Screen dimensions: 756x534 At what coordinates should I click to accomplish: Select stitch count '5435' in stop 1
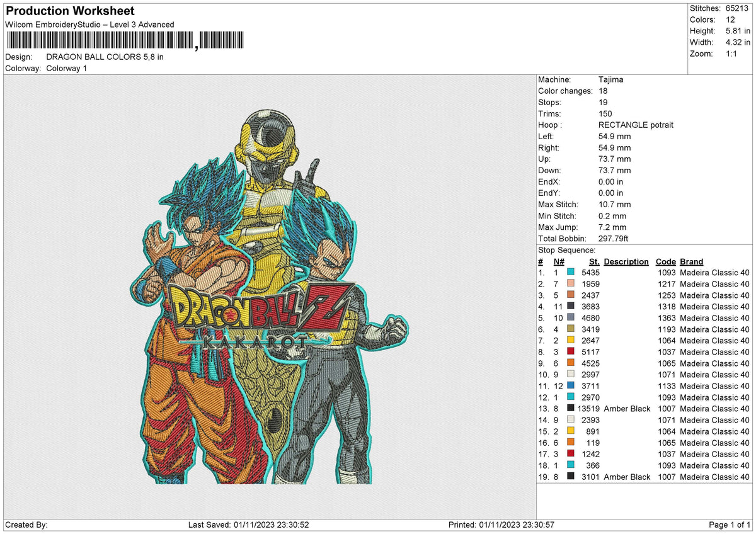590,273
